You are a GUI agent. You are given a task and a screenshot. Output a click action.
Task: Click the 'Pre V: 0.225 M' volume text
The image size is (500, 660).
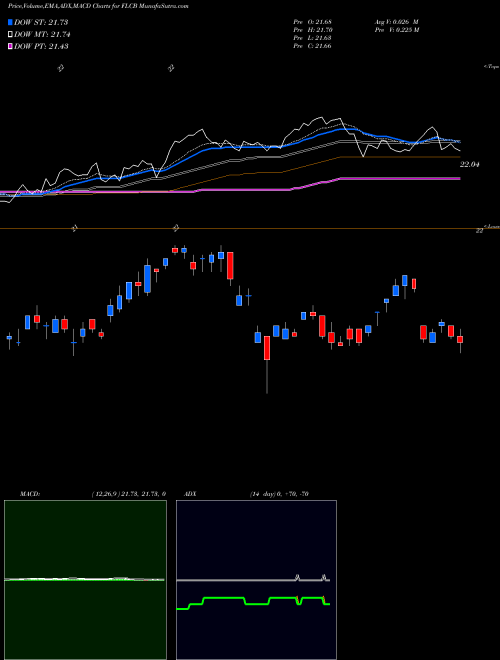pos(396,30)
